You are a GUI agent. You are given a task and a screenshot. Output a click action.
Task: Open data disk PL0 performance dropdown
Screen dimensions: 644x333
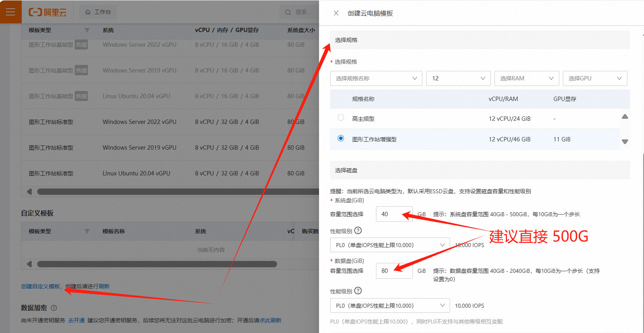[x=390, y=306]
